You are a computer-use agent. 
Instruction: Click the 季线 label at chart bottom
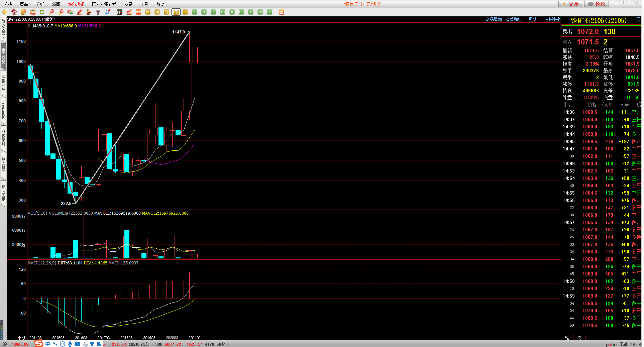tap(21, 338)
